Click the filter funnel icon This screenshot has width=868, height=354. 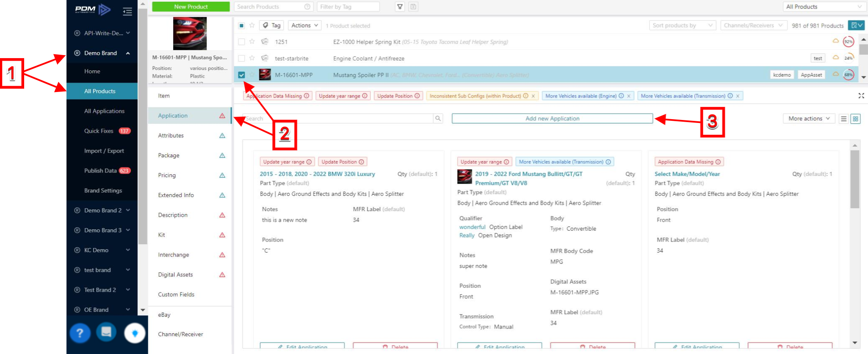tap(400, 7)
